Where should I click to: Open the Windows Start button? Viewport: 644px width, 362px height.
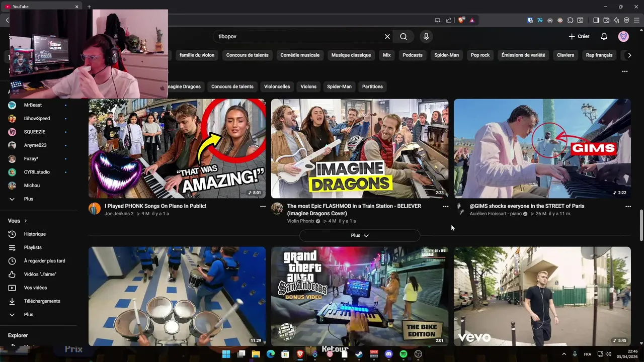[x=226, y=354]
